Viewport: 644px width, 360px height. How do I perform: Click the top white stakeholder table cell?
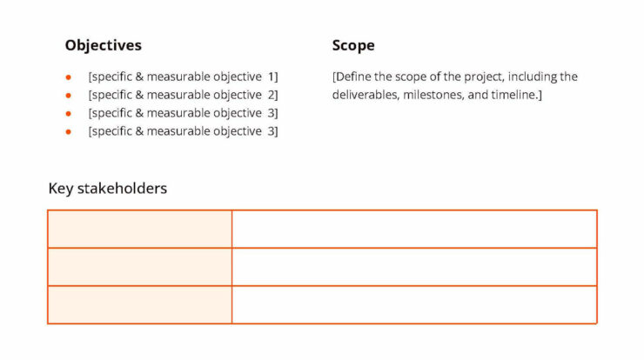pyautogui.click(x=414, y=229)
